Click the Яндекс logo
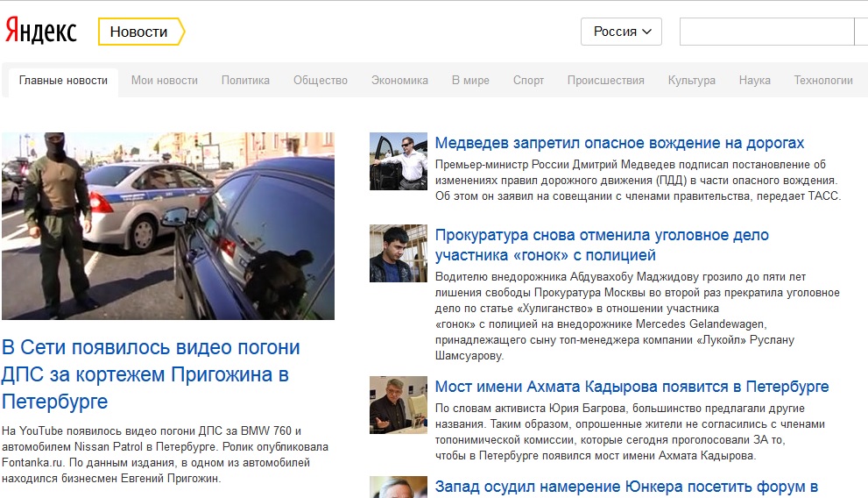This screenshot has width=868, height=498. click(41, 31)
